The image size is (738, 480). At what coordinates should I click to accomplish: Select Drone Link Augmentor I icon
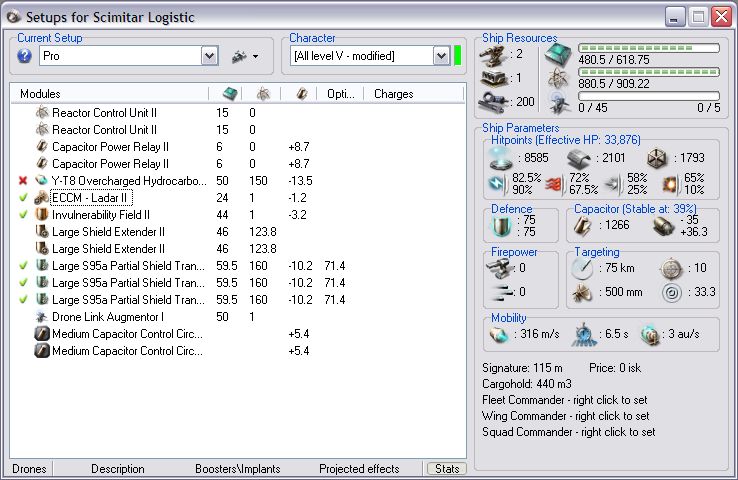coord(42,317)
